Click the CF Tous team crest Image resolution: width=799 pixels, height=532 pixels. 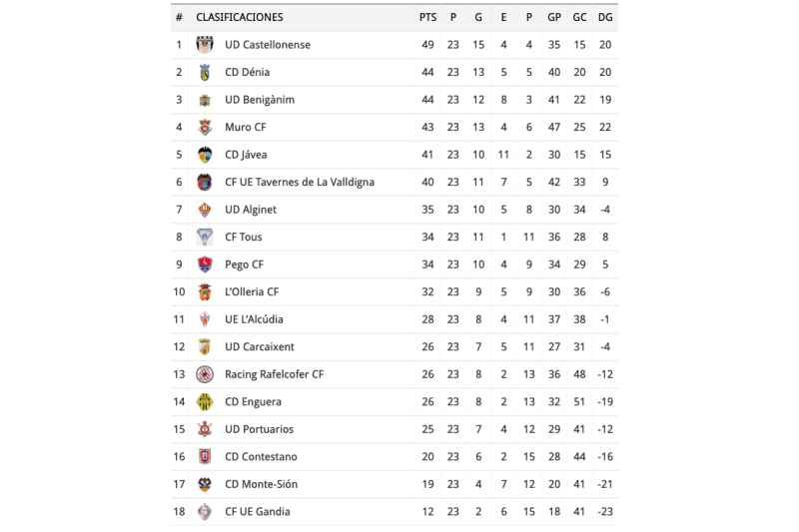tap(205, 237)
